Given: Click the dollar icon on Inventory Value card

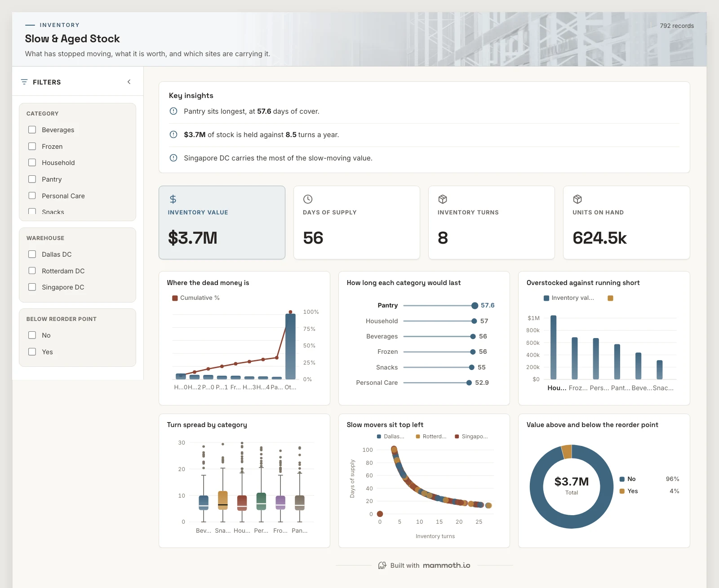Looking at the screenshot, I should (173, 199).
